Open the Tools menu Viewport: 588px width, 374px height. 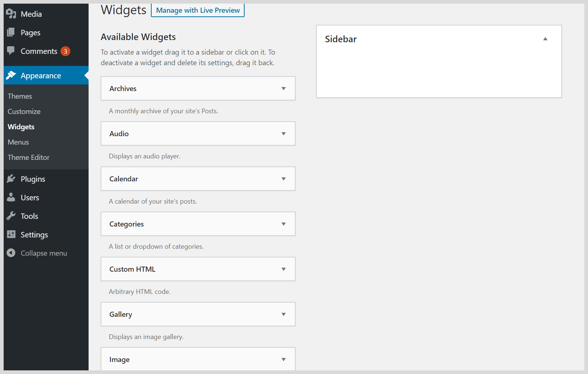click(46, 216)
